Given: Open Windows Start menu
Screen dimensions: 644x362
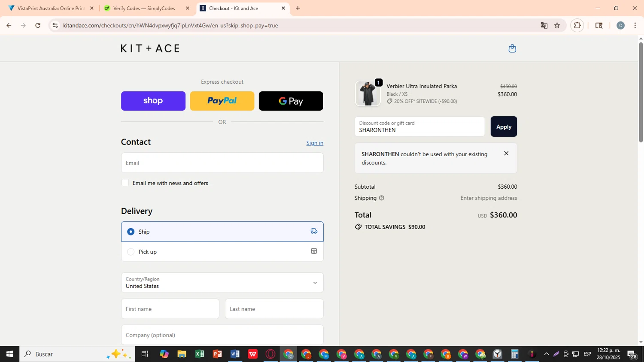Looking at the screenshot, I should [x=9, y=354].
